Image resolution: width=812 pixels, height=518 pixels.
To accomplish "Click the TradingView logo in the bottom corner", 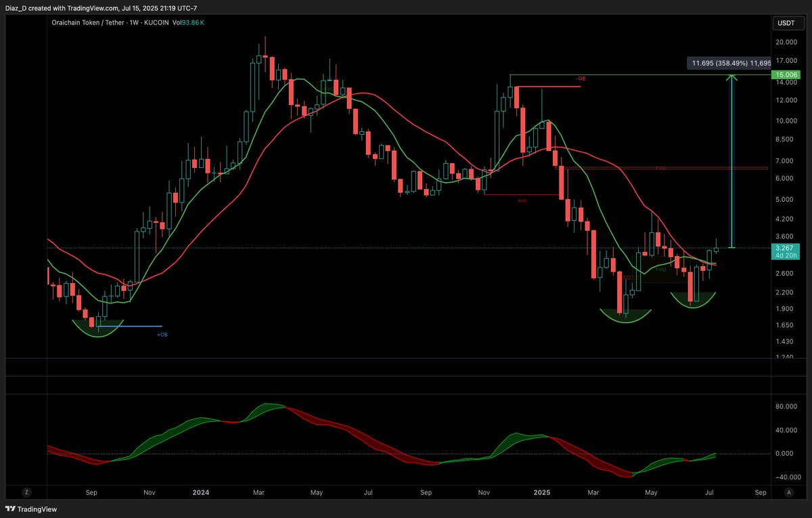I will 30,509.
